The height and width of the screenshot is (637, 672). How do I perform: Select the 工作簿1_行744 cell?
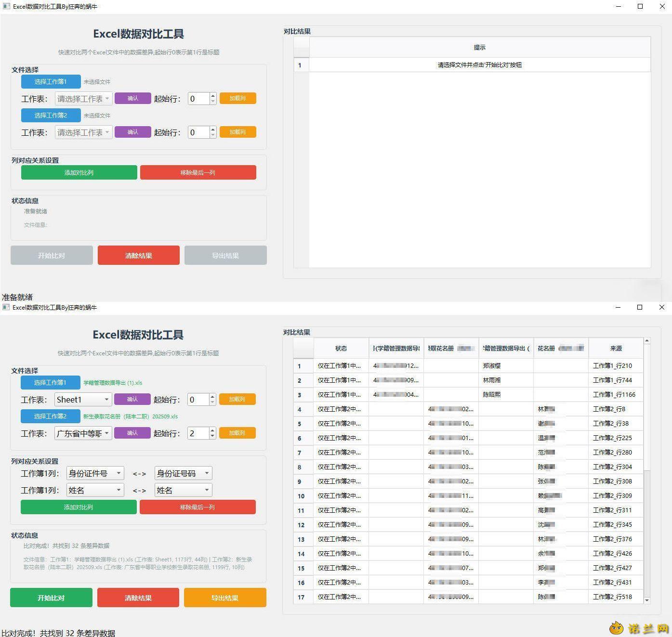[x=616, y=380]
